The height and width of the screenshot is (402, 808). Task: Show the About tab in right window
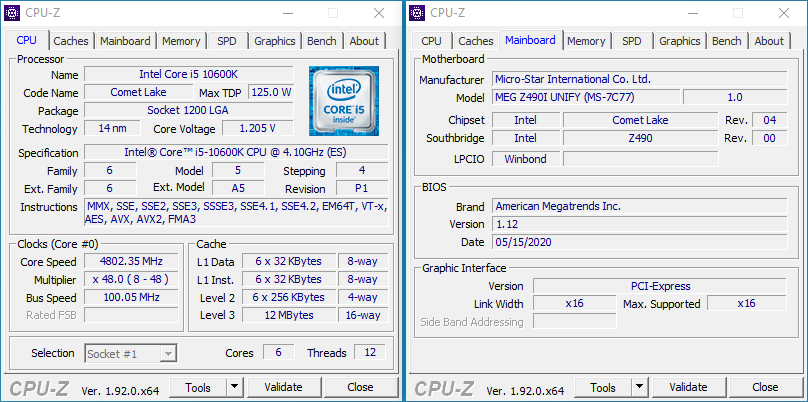[x=769, y=41]
